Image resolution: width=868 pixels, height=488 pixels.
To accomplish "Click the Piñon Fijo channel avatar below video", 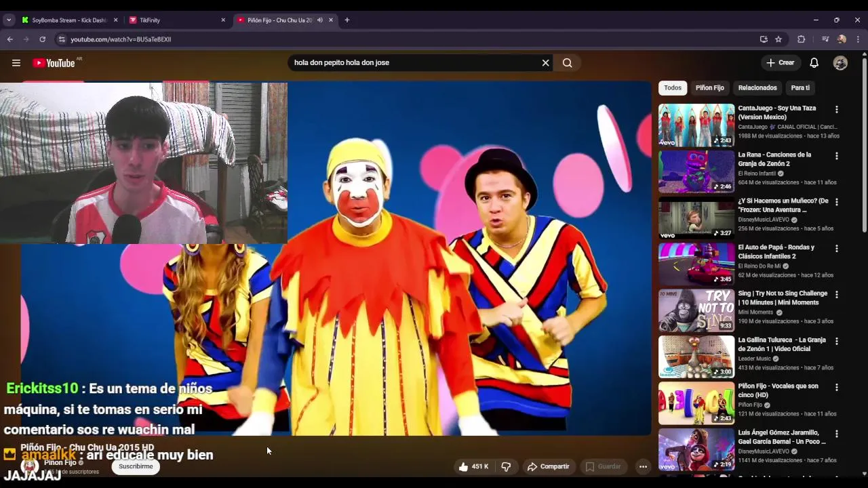I will [x=30, y=466].
